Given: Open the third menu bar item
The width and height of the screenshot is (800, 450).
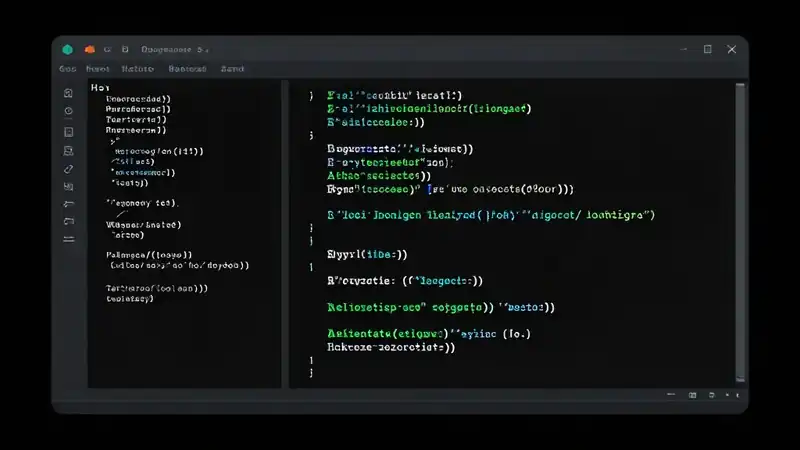Looking at the screenshot, I should [x=138, y=69].
